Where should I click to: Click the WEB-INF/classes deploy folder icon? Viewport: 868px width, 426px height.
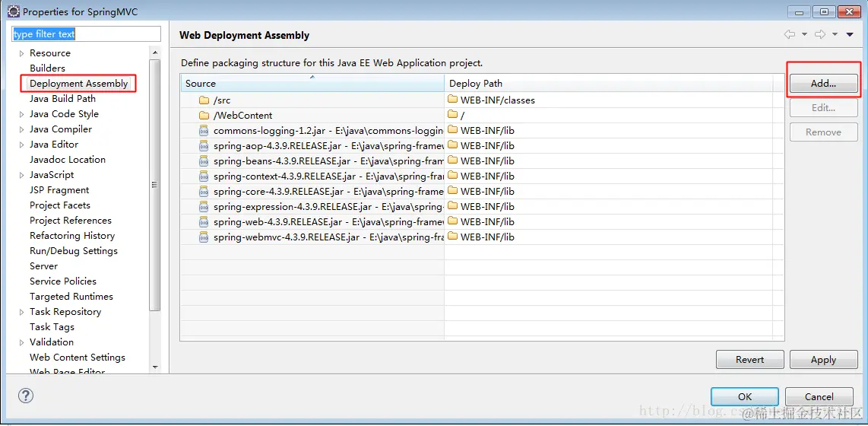453,100
